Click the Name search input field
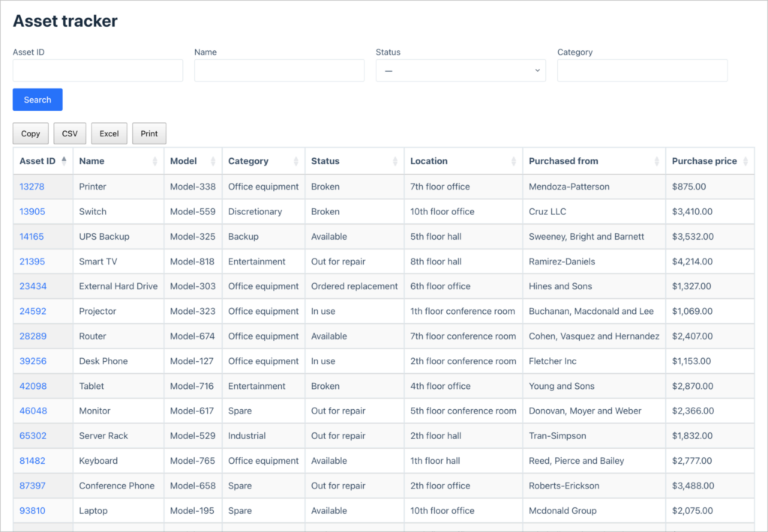Viewport: 768px width, 532px height. [x=279, y=70]
